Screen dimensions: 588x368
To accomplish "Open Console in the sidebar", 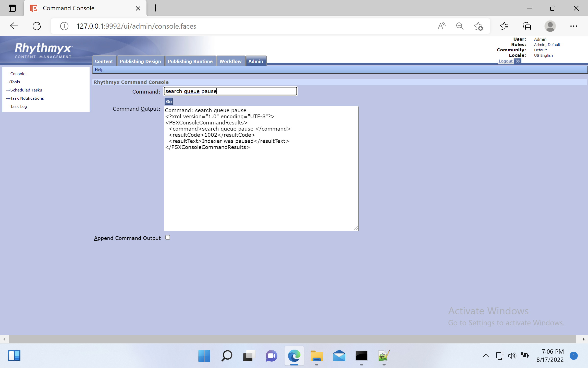I will click(x=18, y=74).
